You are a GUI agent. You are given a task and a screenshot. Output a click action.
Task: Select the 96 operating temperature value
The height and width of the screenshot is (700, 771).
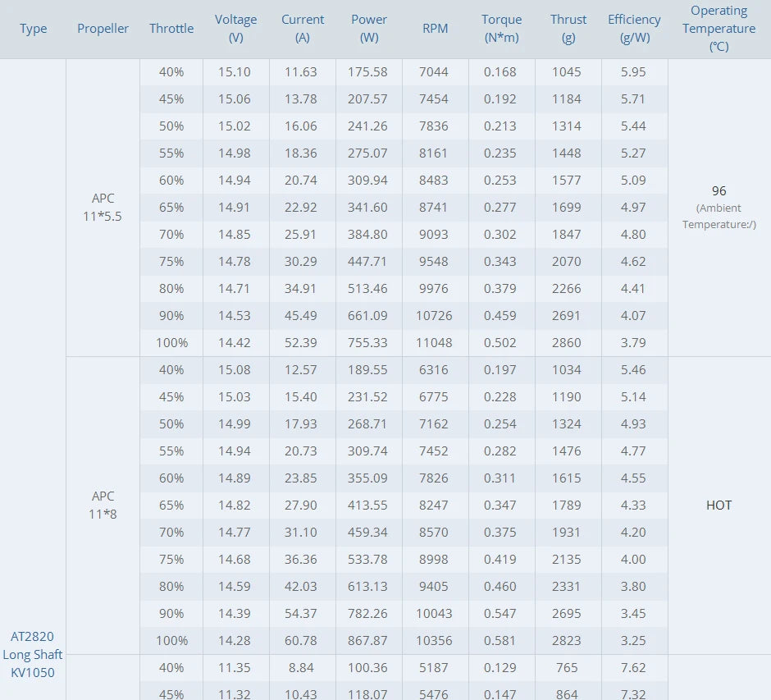719,191
